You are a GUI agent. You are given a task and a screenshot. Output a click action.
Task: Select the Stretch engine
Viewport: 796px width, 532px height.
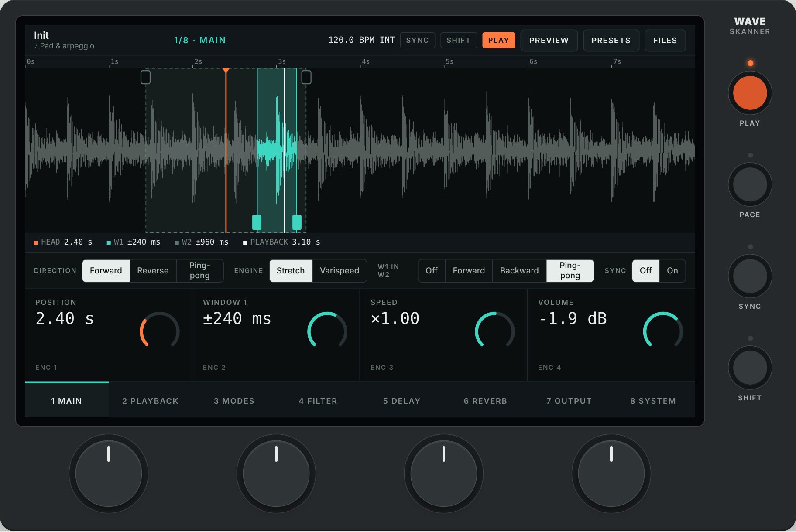click(291, 270)
